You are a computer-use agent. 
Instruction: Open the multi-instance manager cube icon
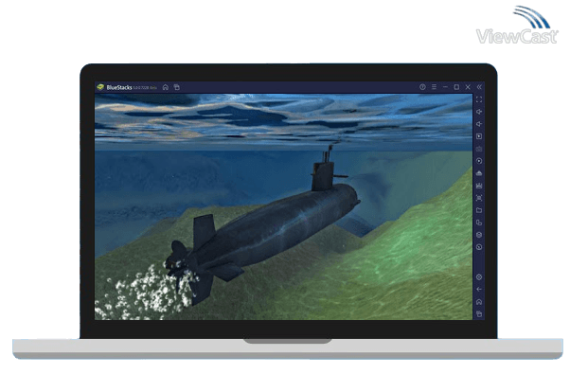(x=479, y=235)
